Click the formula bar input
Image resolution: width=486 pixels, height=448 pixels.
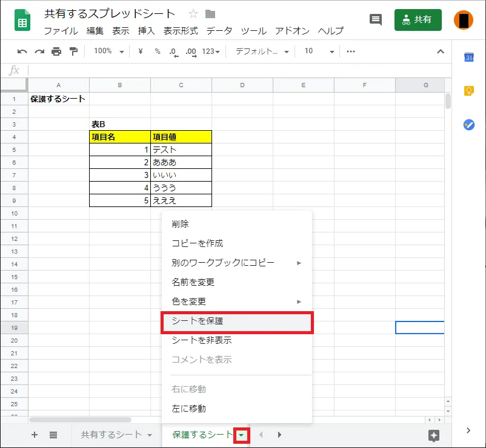(239, 70)
